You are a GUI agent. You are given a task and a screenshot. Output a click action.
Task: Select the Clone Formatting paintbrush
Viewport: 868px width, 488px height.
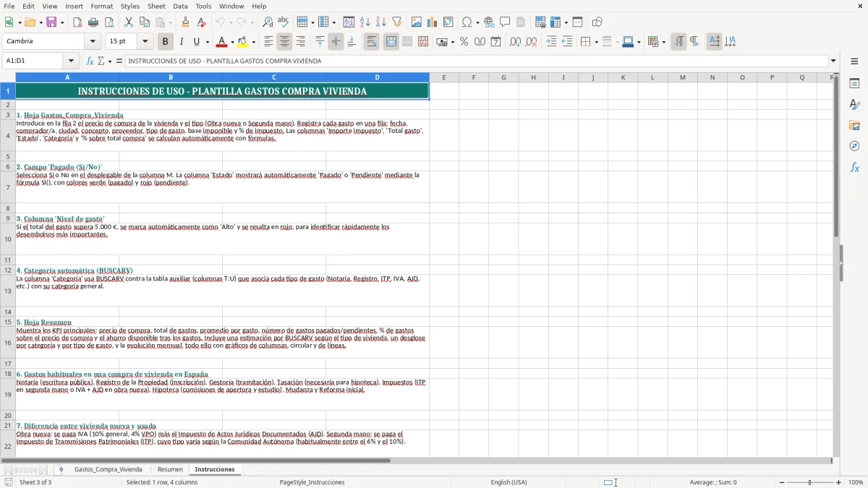(x=185, y=22)
